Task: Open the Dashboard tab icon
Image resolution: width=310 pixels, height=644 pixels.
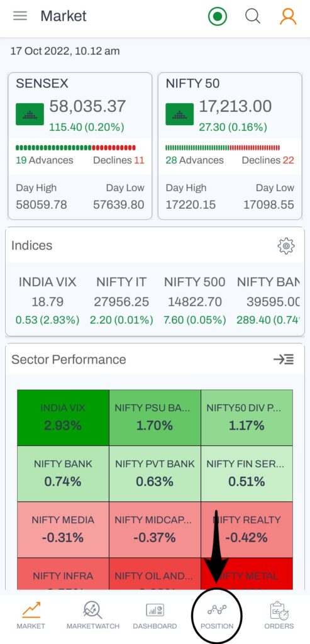Action: point(155,610)
